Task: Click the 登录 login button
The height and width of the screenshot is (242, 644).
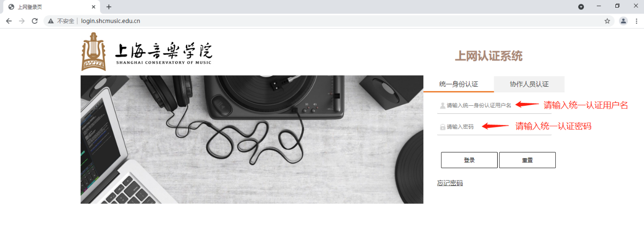Action: (x=469, y=160)
